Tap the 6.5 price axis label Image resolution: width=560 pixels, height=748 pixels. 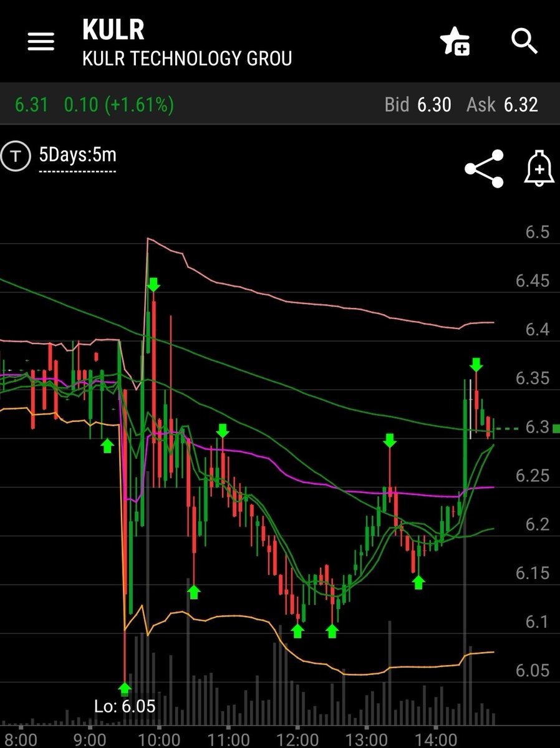(x=537, y=233)
